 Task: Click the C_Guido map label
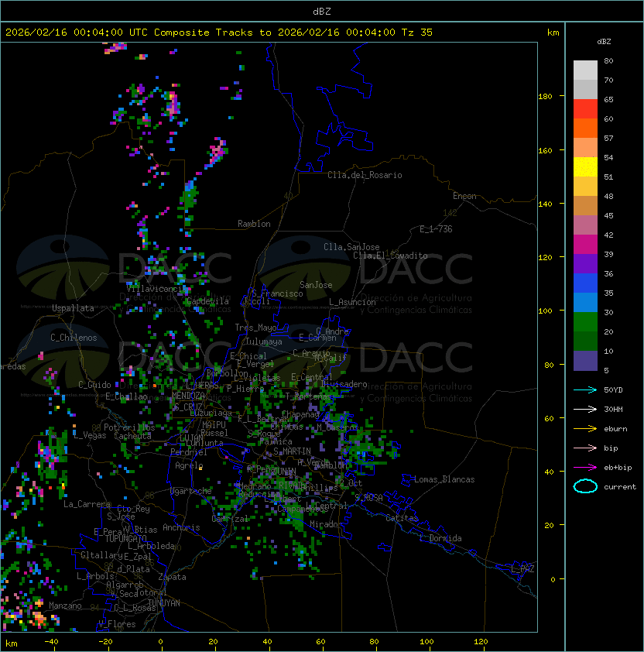[94, 385]
